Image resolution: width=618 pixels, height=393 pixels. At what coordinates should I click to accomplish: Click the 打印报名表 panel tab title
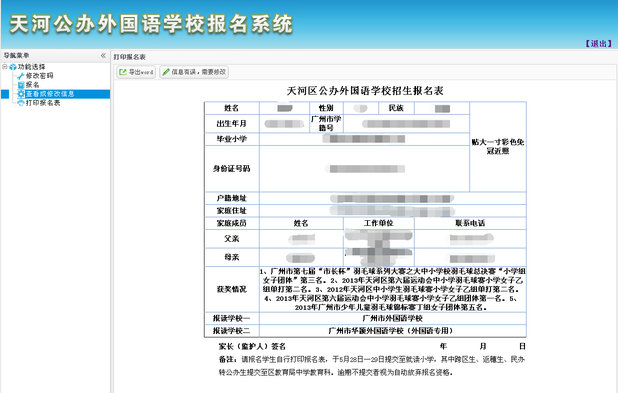(130, 57)
